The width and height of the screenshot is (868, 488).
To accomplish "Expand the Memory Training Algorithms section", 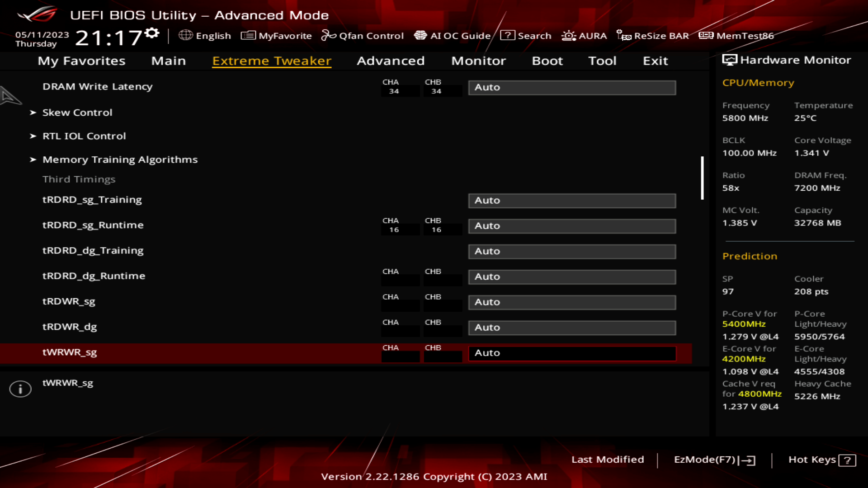I will point(120,160).
